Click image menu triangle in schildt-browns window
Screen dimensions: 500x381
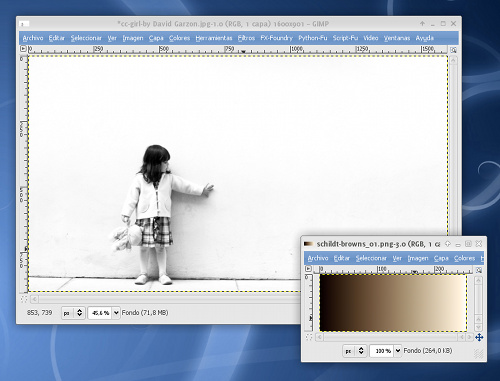point(308,268)
